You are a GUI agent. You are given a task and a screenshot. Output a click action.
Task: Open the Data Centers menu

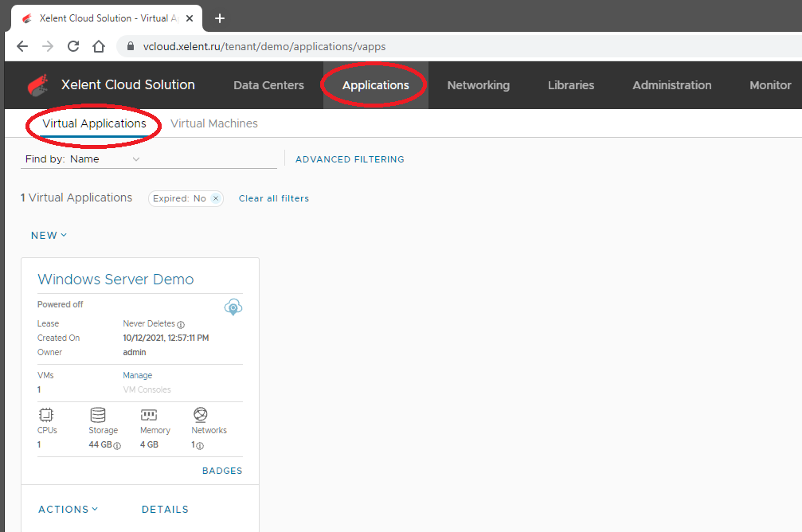click(268, 85)
